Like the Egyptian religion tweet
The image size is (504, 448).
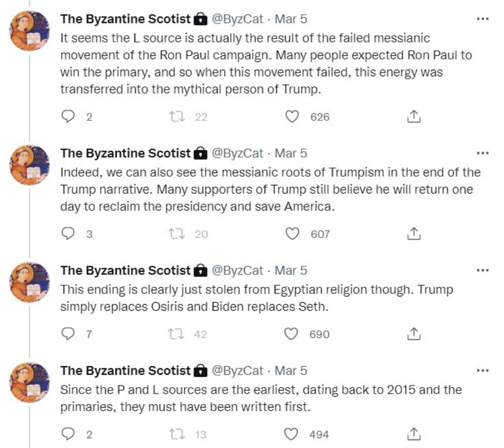tap(292, 334)
